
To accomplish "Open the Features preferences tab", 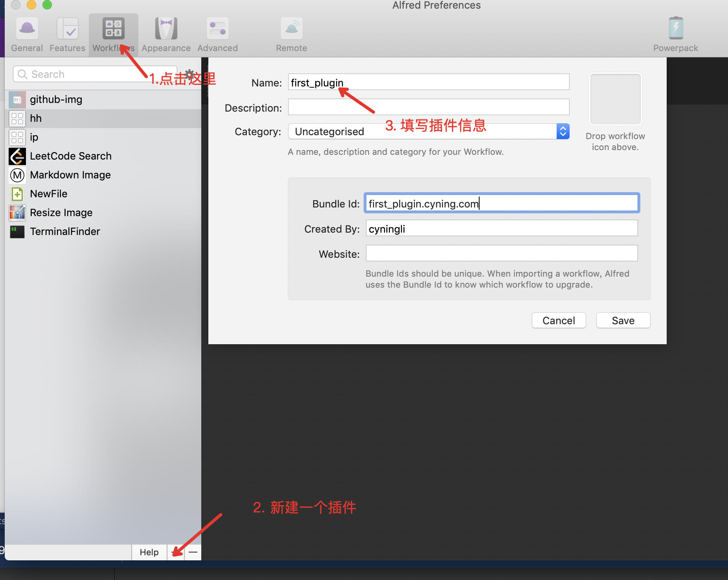I will pyautogui.click(x=67, y=35).
